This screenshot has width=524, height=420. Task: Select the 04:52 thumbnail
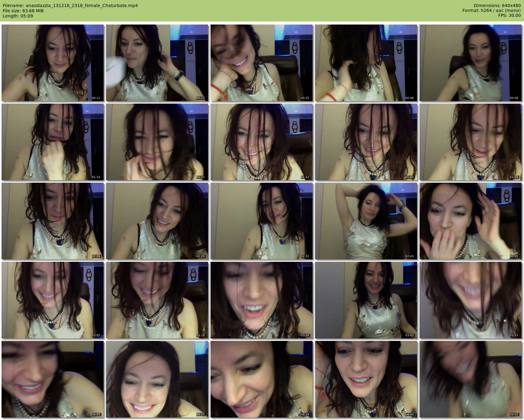point(471,379)
